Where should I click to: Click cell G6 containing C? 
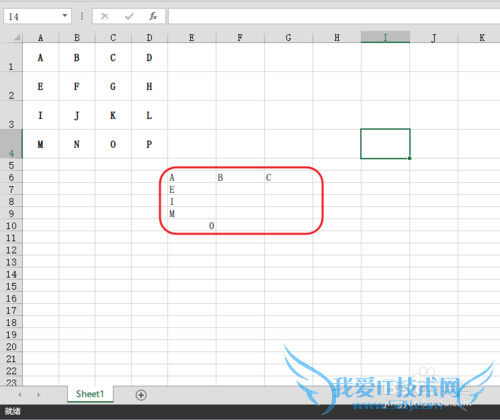pyautogui.click(x=288, y=177)
